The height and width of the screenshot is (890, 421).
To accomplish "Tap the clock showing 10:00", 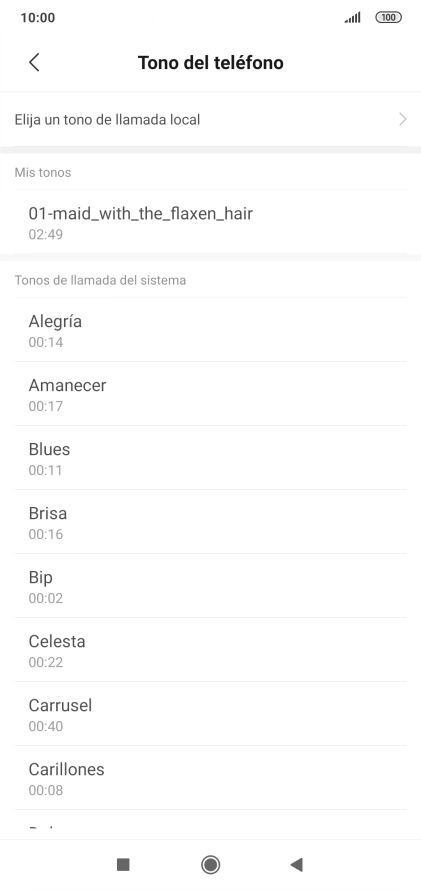I will pyautogui.click(x=37, y=18).
